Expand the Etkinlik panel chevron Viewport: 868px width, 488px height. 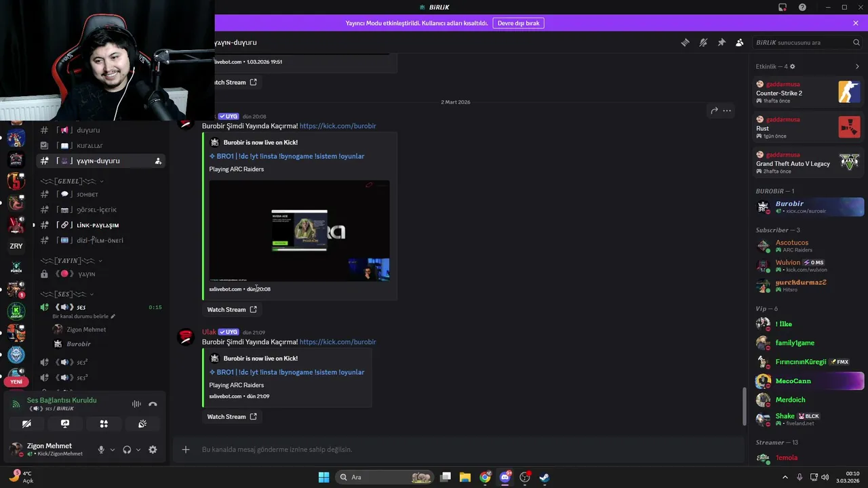[857, 66]
